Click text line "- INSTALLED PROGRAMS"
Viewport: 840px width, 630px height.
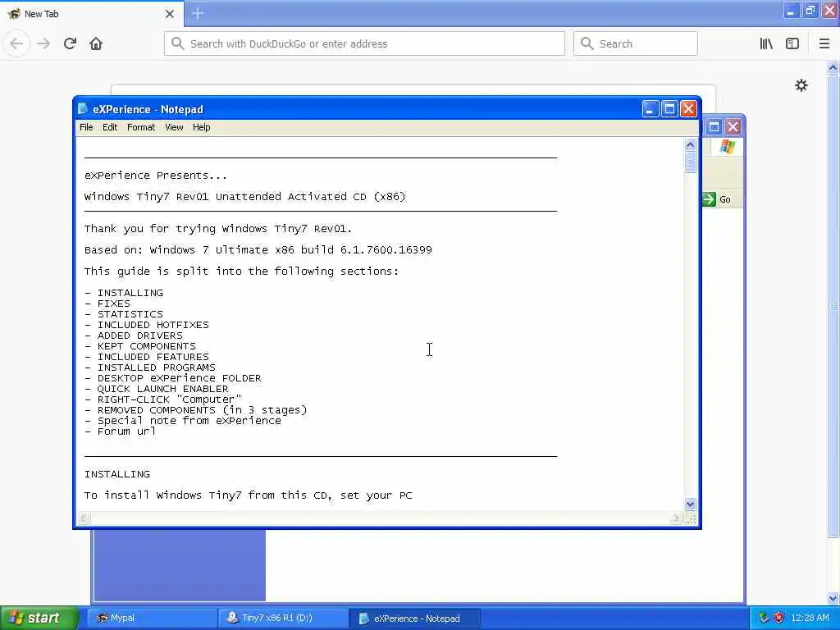(150, 367)
